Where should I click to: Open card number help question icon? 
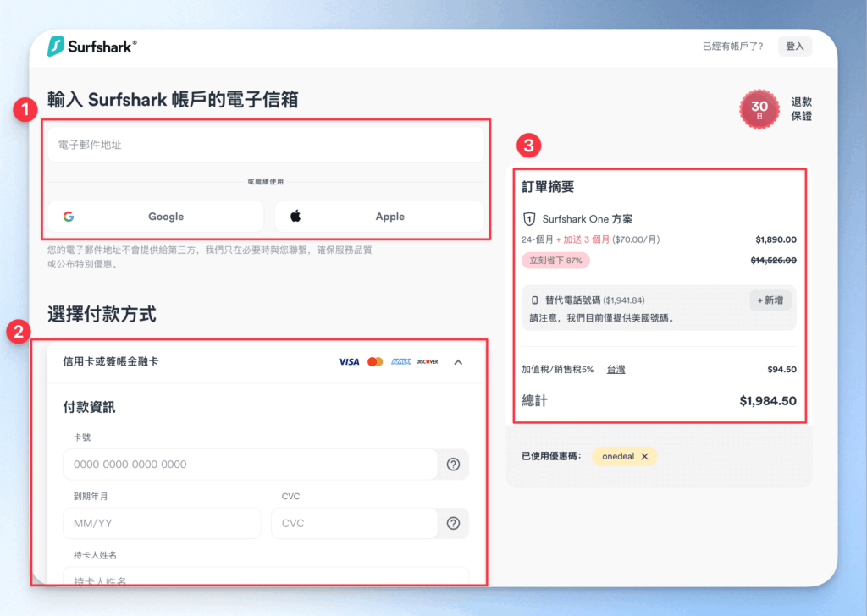click(454, 465)
